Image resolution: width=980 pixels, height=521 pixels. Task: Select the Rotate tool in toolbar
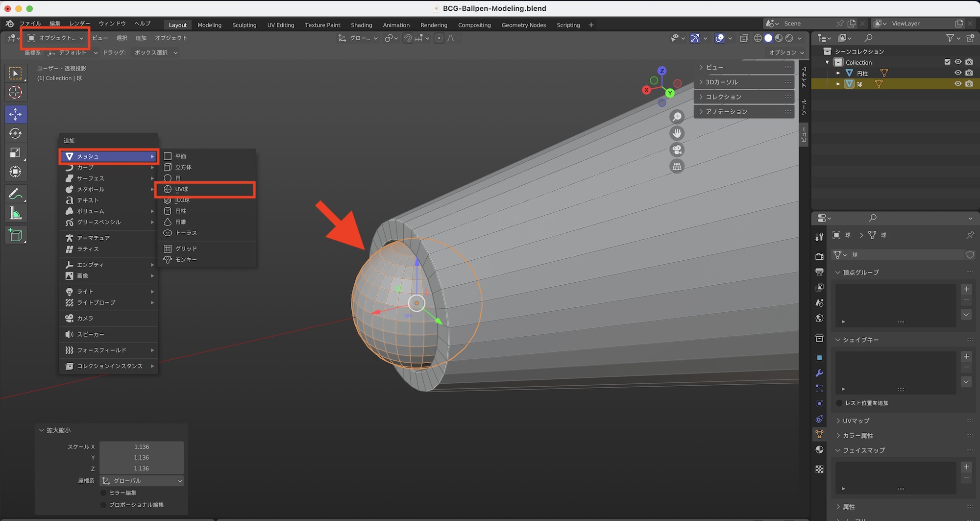point(15,133)
